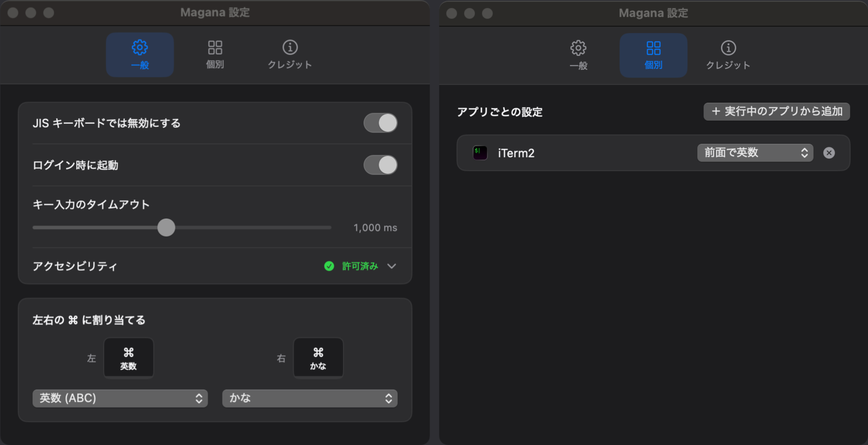Select 一般 tab in left Magana window
Image resolution: width=868 pixels, height=445 pixels.
coord(140,54)
